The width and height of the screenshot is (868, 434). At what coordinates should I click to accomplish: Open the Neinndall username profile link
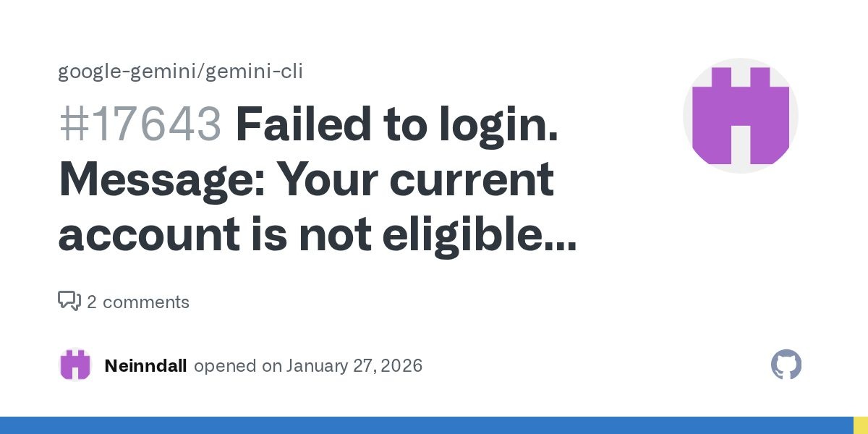click(145, 365)
